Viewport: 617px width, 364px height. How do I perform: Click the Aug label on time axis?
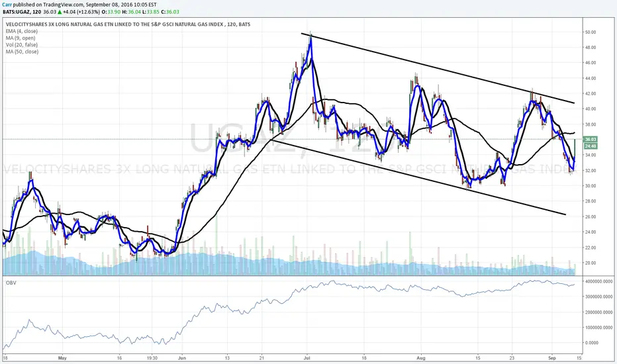pos(421,358)
